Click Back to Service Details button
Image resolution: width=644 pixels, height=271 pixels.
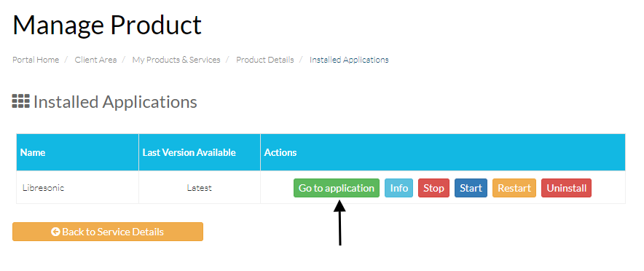[x=108, y=232]
